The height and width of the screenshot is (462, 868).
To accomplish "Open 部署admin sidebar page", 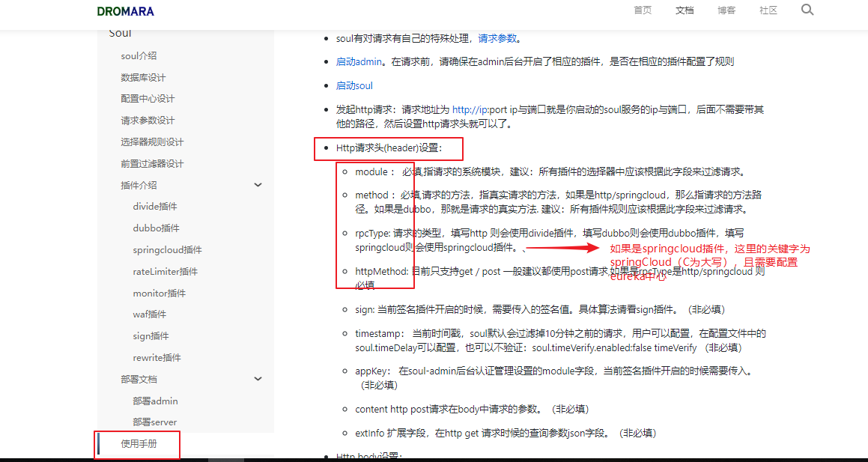I will point(155,401).
